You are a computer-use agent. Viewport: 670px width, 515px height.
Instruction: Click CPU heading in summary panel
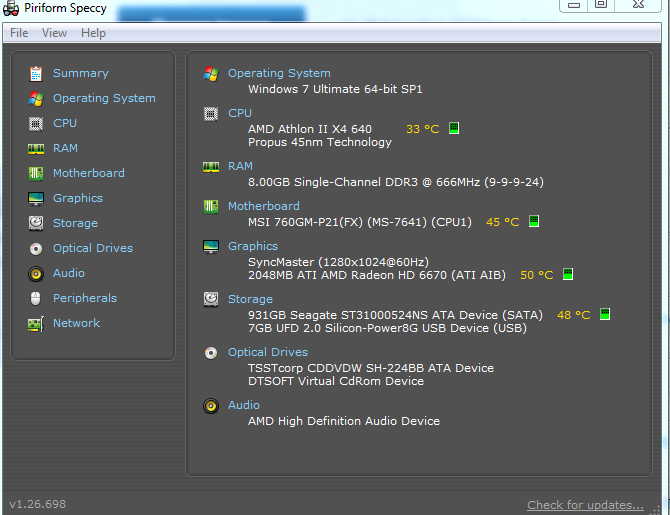[x=240, y=114]
